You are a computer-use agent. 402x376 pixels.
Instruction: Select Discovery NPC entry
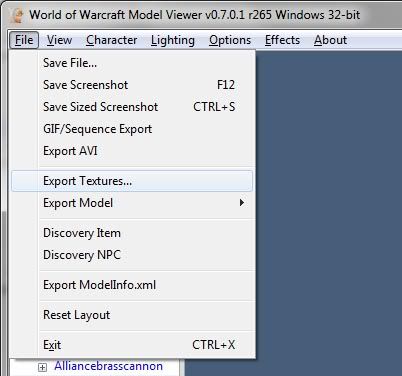click(132, 255)
